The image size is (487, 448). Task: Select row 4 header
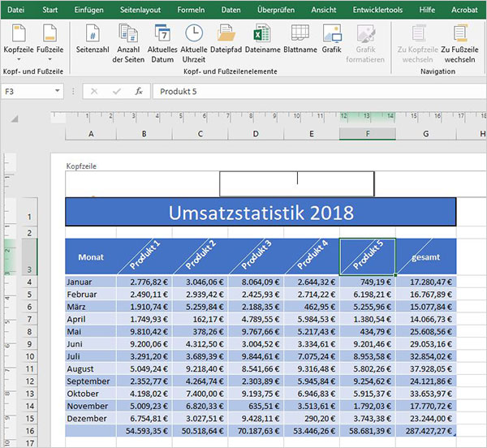(x=29, y=282)
